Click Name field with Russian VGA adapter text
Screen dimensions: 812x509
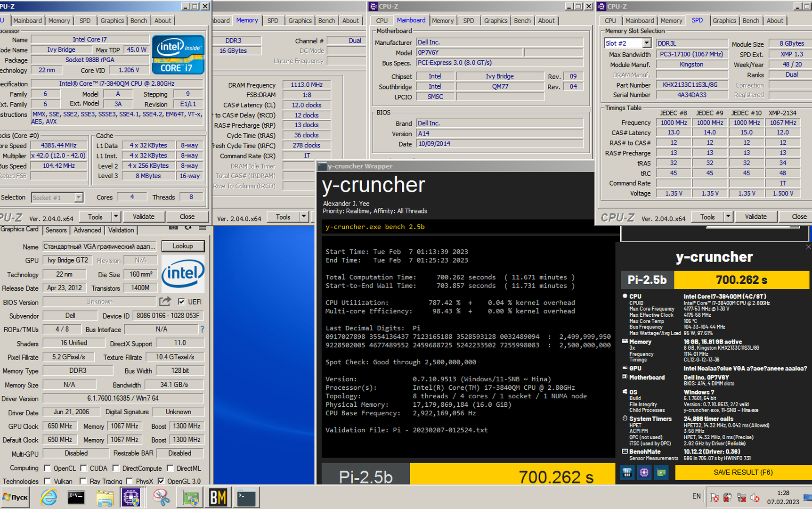pos(99,246)
